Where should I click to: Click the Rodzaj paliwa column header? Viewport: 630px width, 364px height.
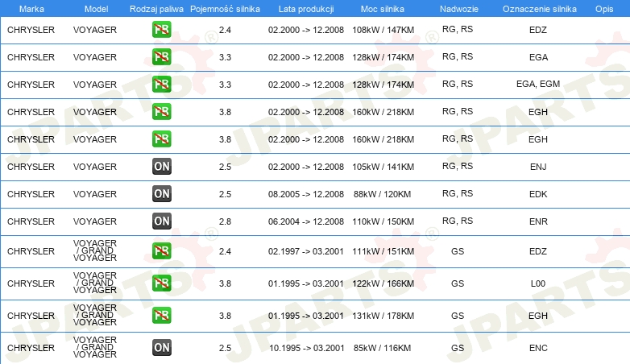156,9
